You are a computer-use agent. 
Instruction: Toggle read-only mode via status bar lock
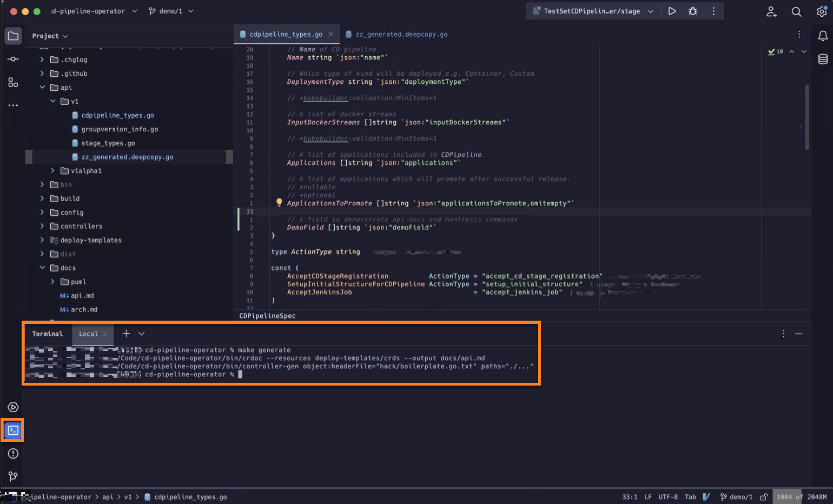click(x=763, y=496)
